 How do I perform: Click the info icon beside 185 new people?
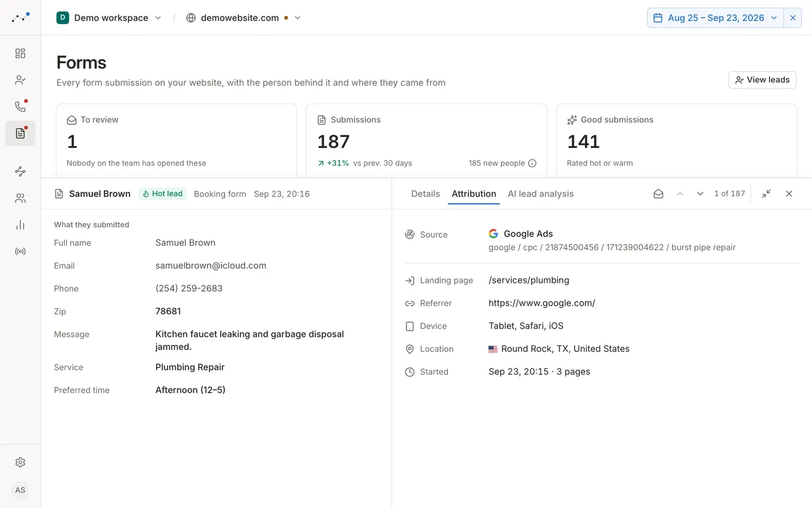point(532,163)
